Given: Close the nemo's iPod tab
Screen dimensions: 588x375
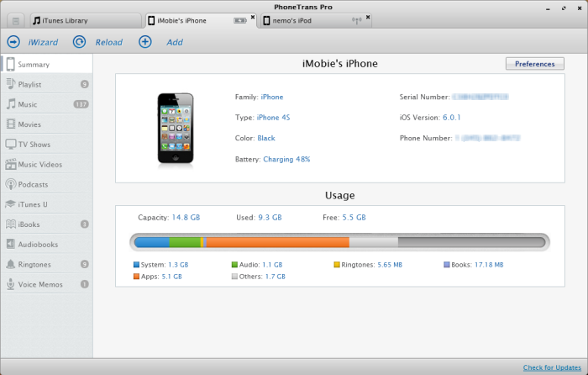Looking at the screenshot, I should [368, 18].
